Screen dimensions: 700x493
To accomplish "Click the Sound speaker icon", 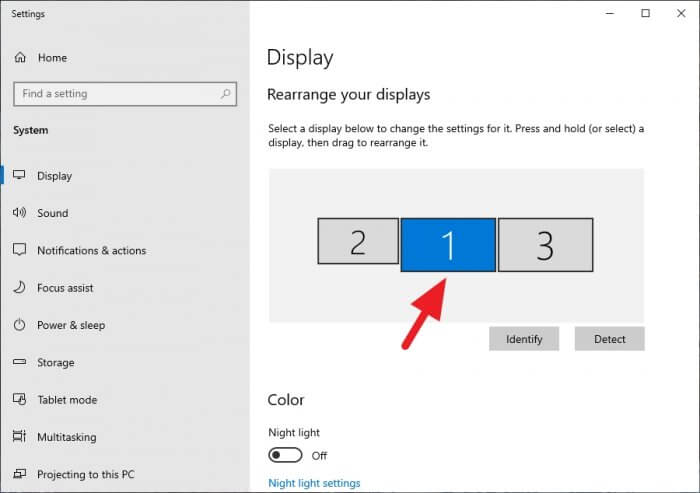I will pyautogui.click(x=19, y=212).
